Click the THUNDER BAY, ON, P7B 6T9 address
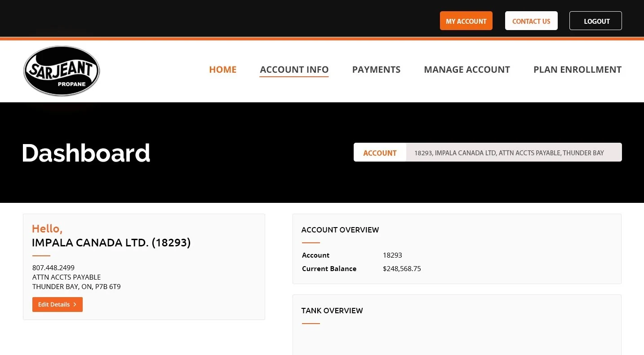The image size is (644, 355). pos(76,287)
